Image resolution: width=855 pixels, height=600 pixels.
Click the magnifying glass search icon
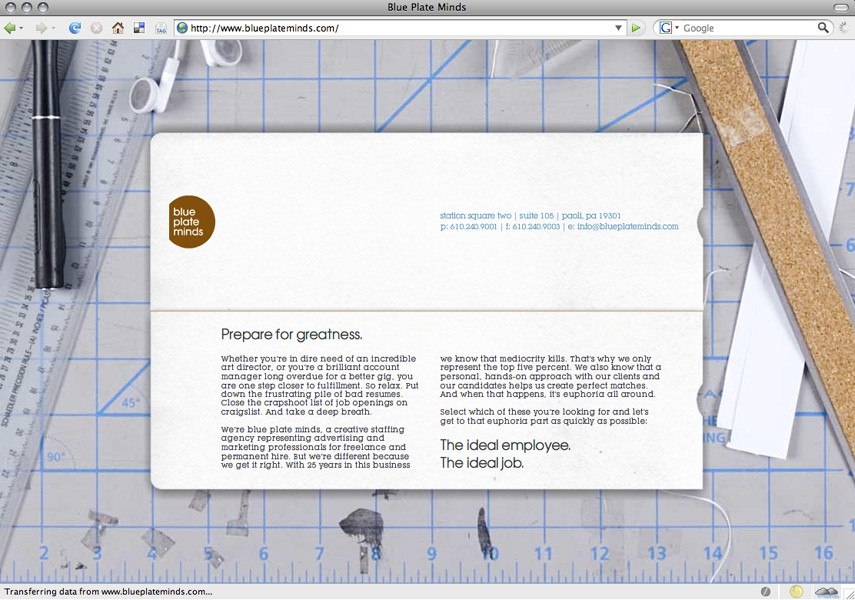click(823, 28)
